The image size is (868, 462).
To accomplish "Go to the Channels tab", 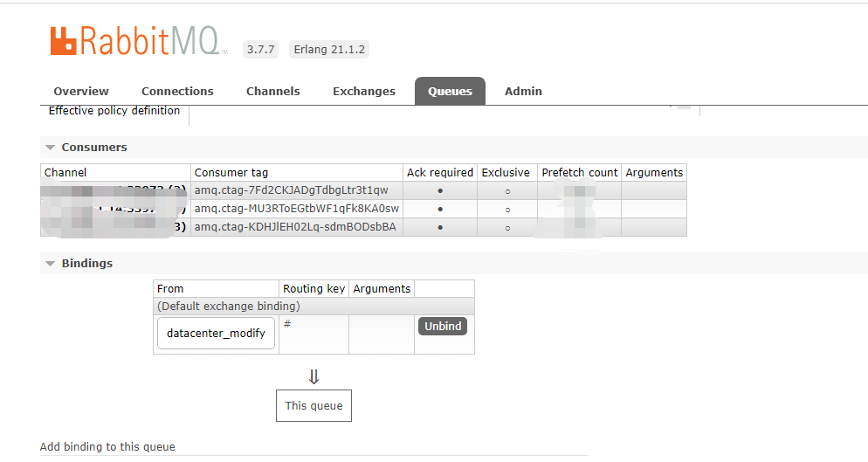I will pos(272,92).
